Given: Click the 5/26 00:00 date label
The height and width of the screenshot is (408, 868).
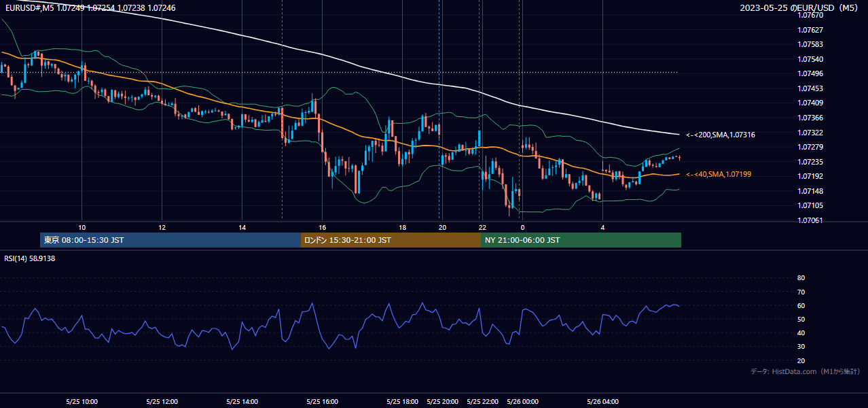Looking at the screenshot, I should [522, 401].
